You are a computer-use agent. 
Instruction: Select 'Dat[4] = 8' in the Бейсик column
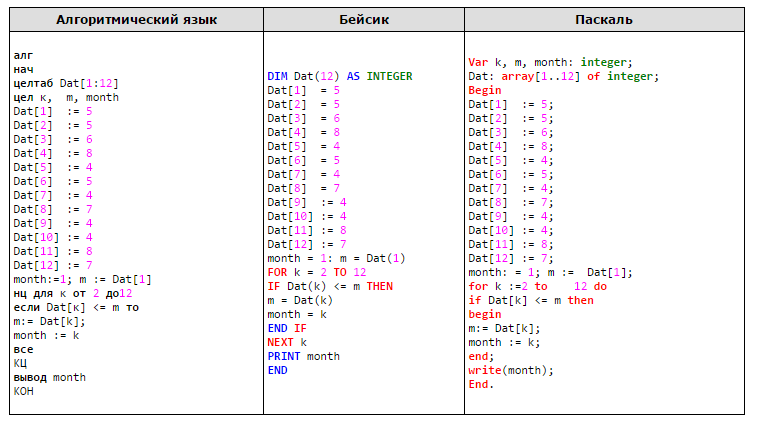click(304, 133)
